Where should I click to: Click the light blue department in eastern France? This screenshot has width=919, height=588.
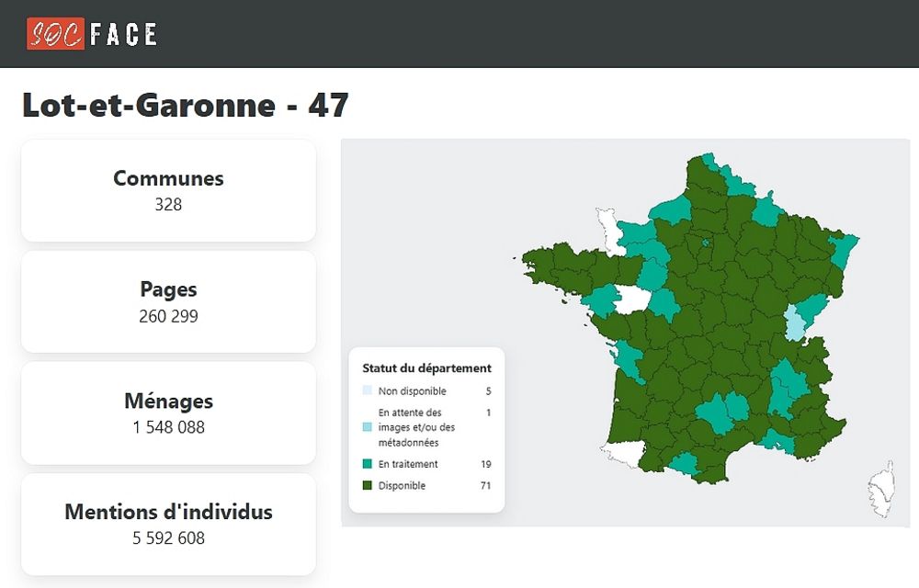(x=794, y=324)
